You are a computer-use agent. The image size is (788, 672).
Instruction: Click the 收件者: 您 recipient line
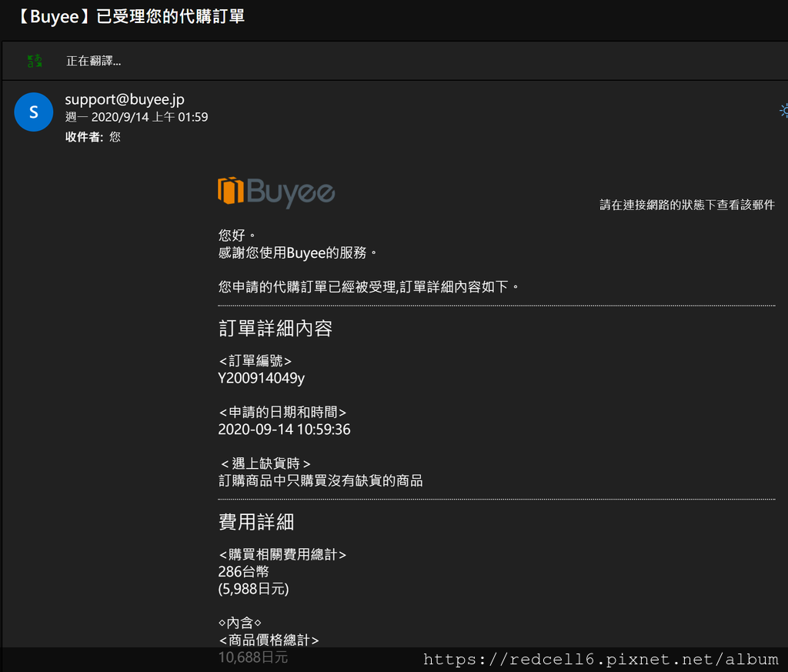click(93, 137)
